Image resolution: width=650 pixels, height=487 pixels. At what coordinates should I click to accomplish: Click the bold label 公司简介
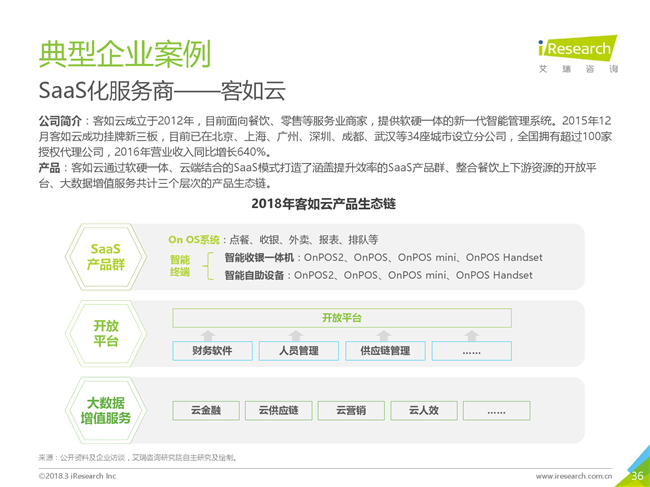[x=60, y=121]
